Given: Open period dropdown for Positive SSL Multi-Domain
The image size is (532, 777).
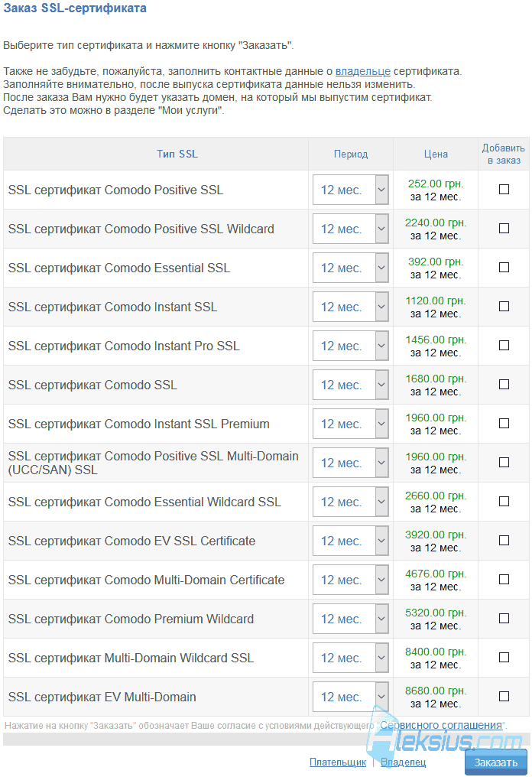Looking at the screenshot, I should point(351,463).
